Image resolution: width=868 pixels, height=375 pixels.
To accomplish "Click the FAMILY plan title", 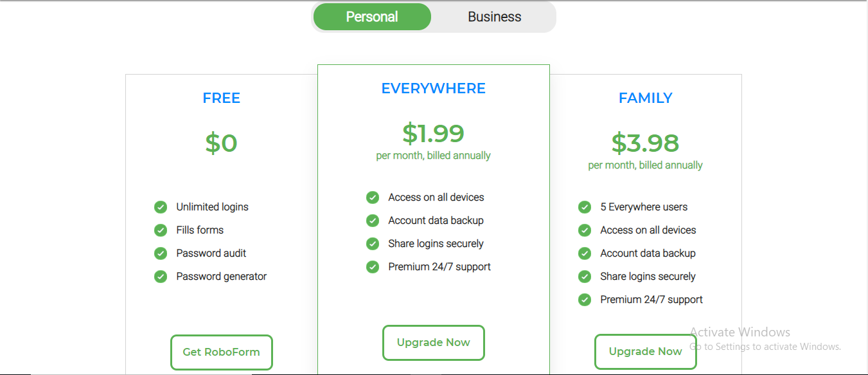I will 646,98.
